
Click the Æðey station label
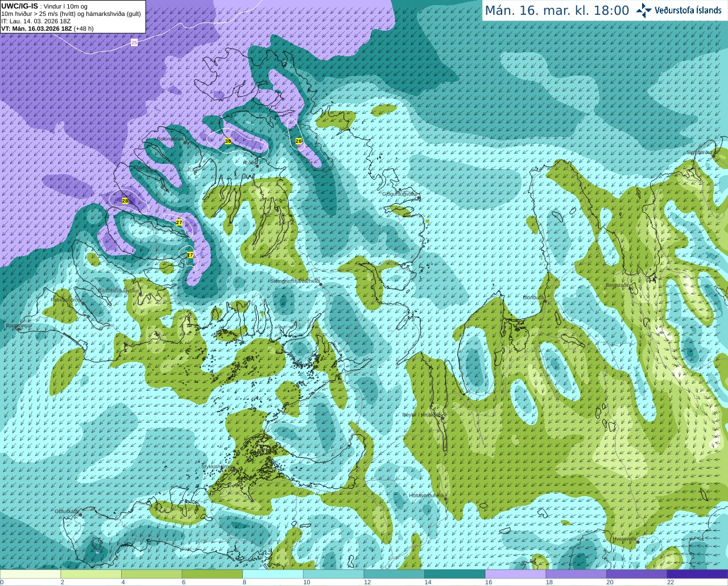pos(250,163)
